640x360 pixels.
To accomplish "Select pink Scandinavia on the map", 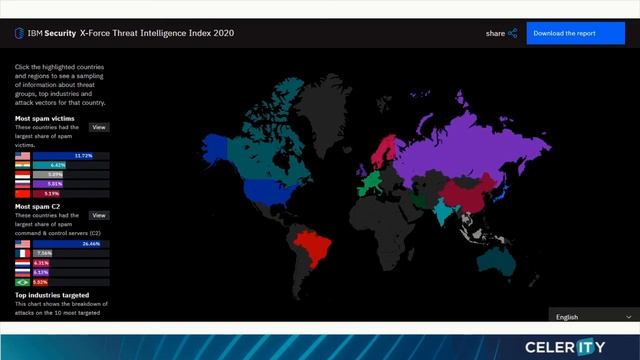I will 384,151.
